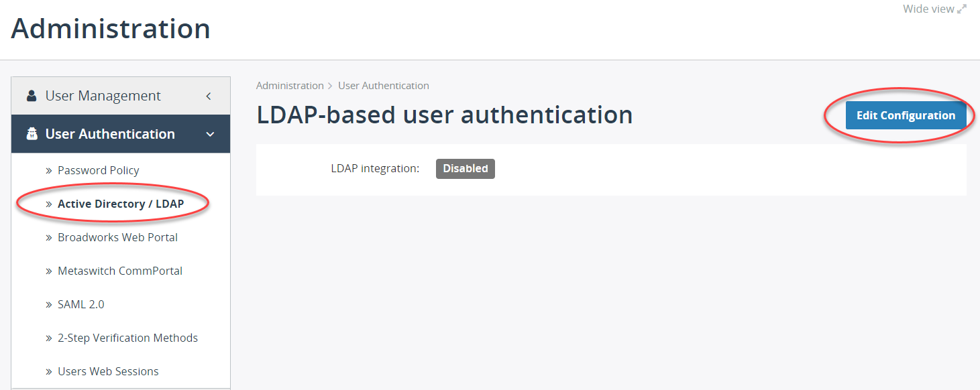Select 2-Step Verification Methods
Viewport: 980px width, 390px height.
point(128,337)
